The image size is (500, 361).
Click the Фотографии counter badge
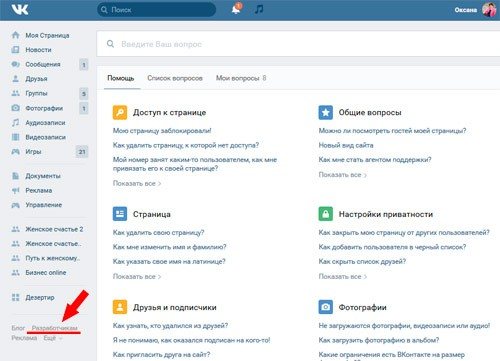click(84, 108)
